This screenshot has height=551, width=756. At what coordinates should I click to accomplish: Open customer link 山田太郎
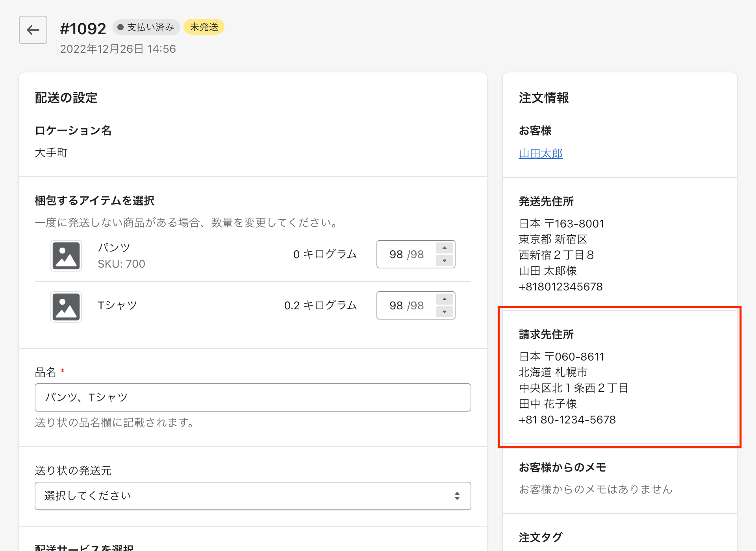(541, 153)
